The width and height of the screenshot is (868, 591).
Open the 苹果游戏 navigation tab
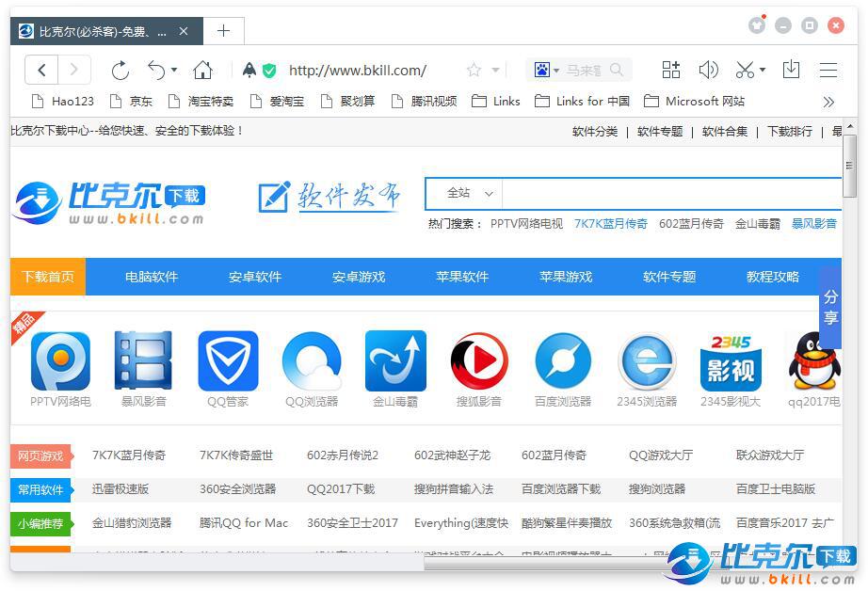(566, 277)
